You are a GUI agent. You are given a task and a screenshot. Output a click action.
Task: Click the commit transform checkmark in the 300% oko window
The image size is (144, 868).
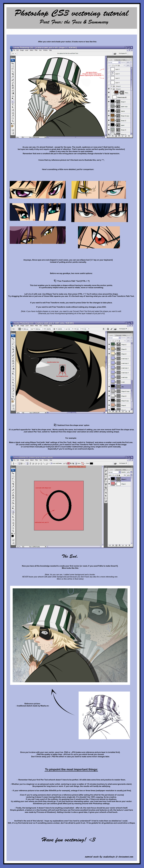111,329
